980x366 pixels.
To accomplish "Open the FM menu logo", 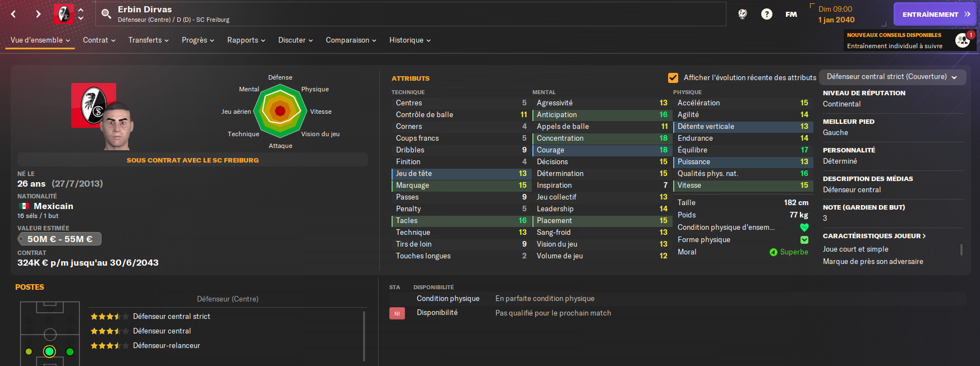I will [791, 14].
